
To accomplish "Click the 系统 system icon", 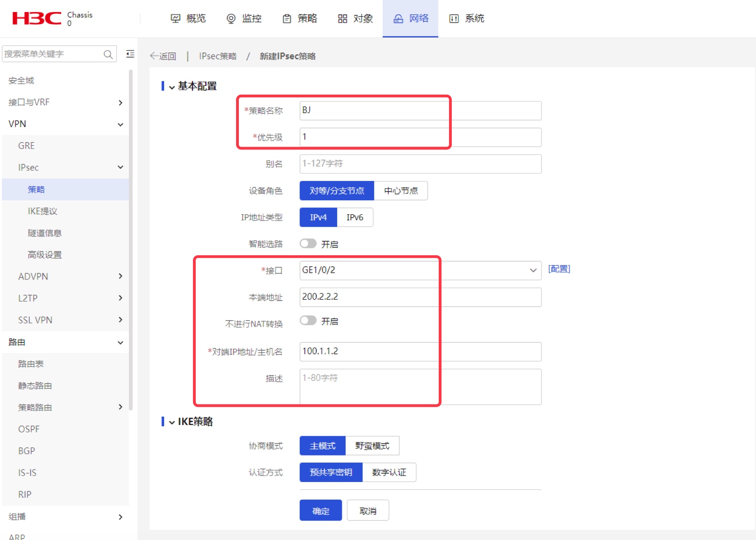I will (454, 19).
